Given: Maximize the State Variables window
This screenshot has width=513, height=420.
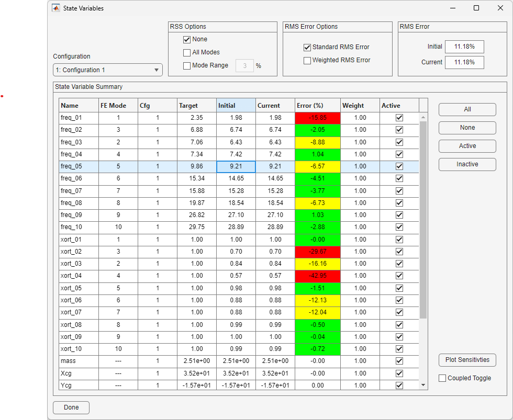Looking at the screenshot, I should coord(476,8).
